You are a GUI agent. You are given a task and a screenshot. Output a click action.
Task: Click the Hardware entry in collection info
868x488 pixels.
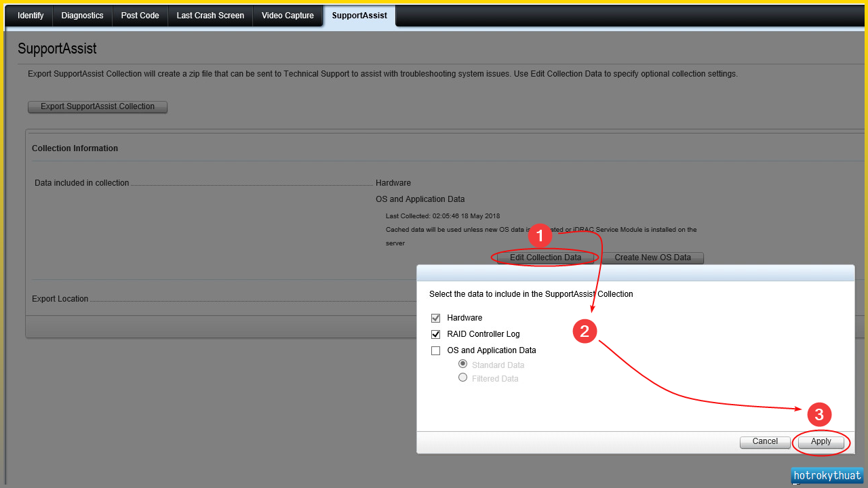pos(393,183)
